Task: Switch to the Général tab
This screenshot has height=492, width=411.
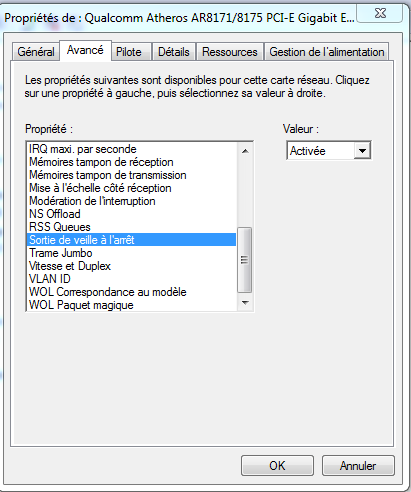Action: 36,52
